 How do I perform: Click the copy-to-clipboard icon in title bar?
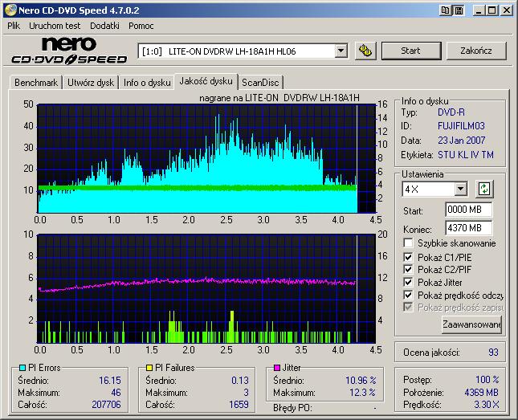446,10
